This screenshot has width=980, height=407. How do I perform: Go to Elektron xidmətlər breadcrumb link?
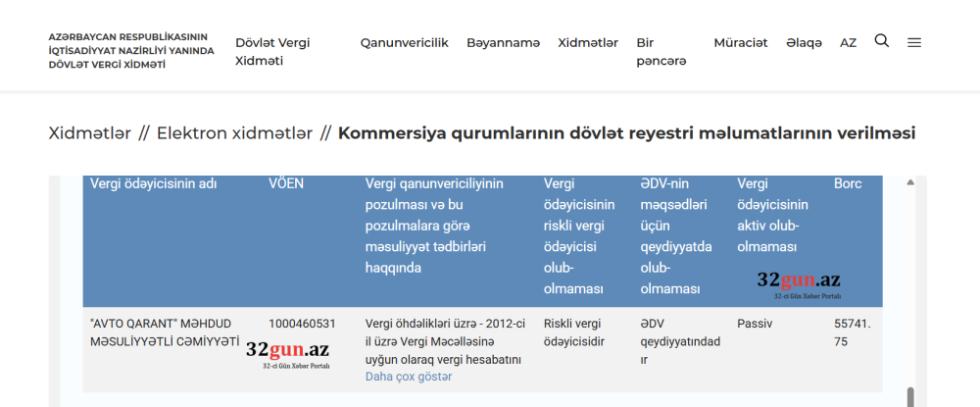pyautogui.click(x=234, y=133)
